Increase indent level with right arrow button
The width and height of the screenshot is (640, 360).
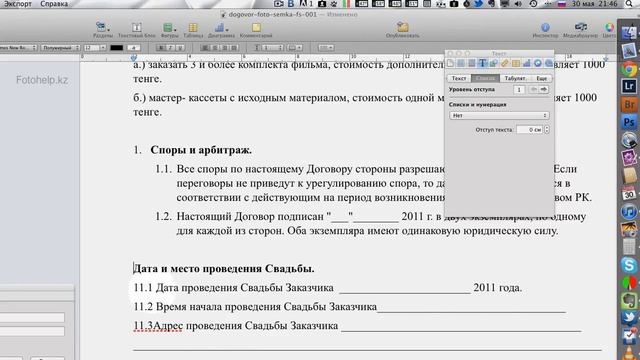click(x=544, y=89)
